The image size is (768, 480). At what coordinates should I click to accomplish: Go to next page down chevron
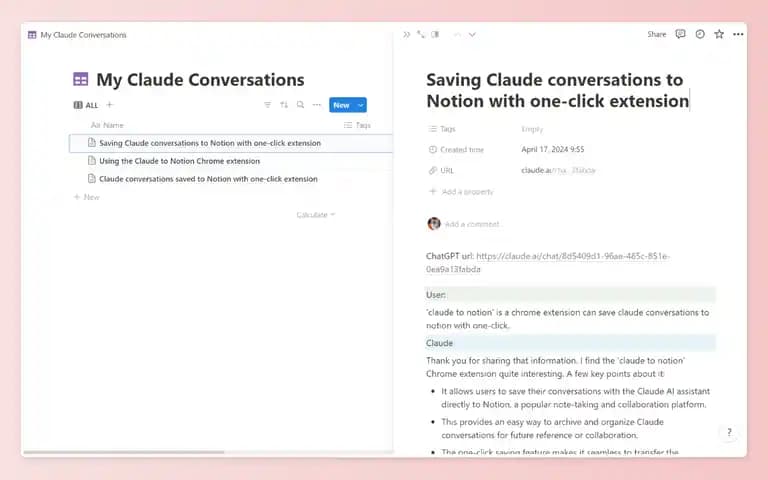pos(472,34)
